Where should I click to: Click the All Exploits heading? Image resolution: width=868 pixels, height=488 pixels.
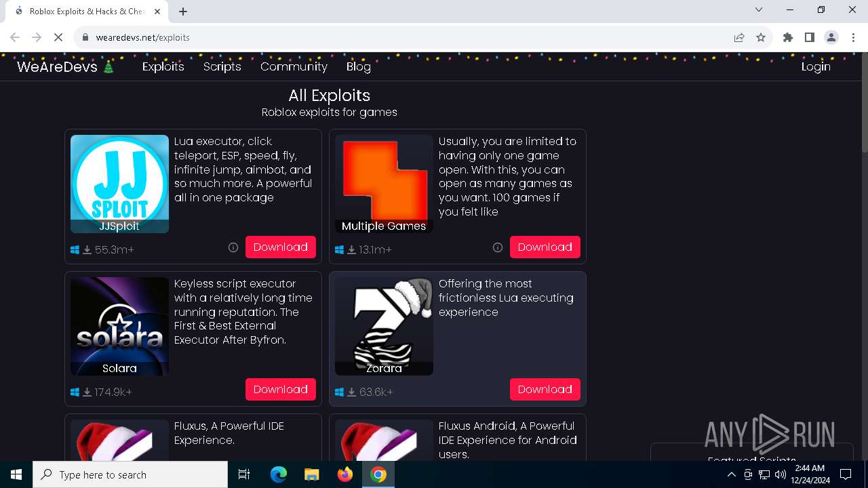pyautogui.click(x=330, y=96)
